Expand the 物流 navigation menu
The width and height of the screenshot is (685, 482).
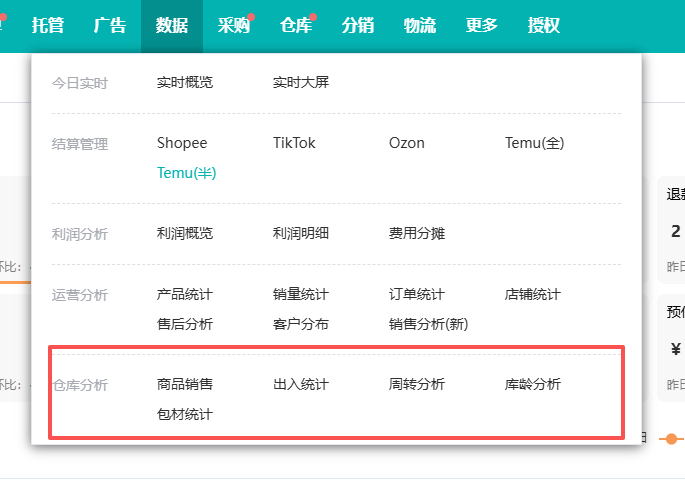pos(419,25)
